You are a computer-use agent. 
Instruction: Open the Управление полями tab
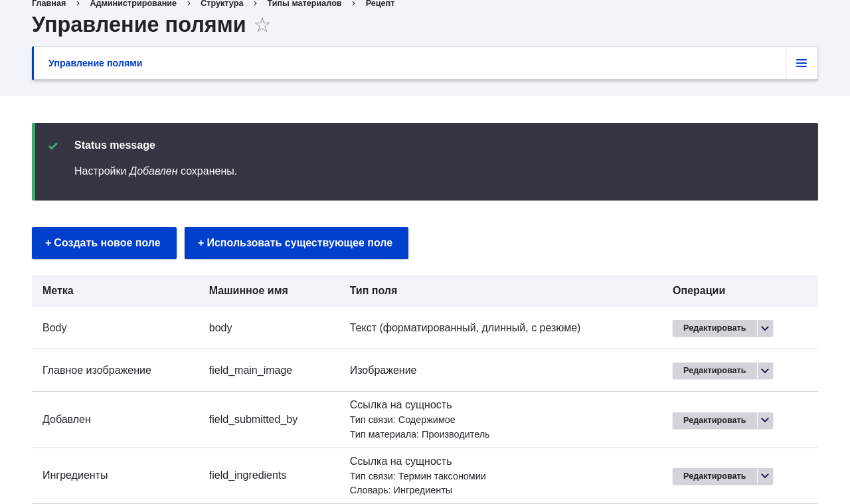[x=95, y=63]
